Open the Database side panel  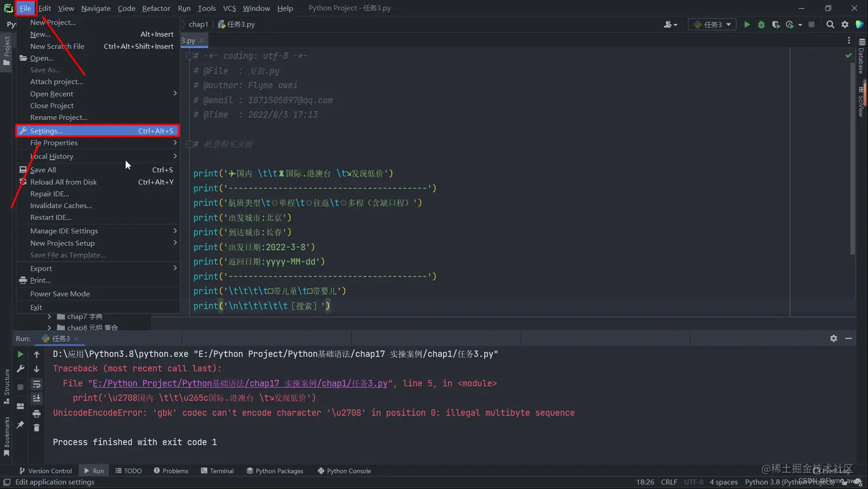pos(862,56)
